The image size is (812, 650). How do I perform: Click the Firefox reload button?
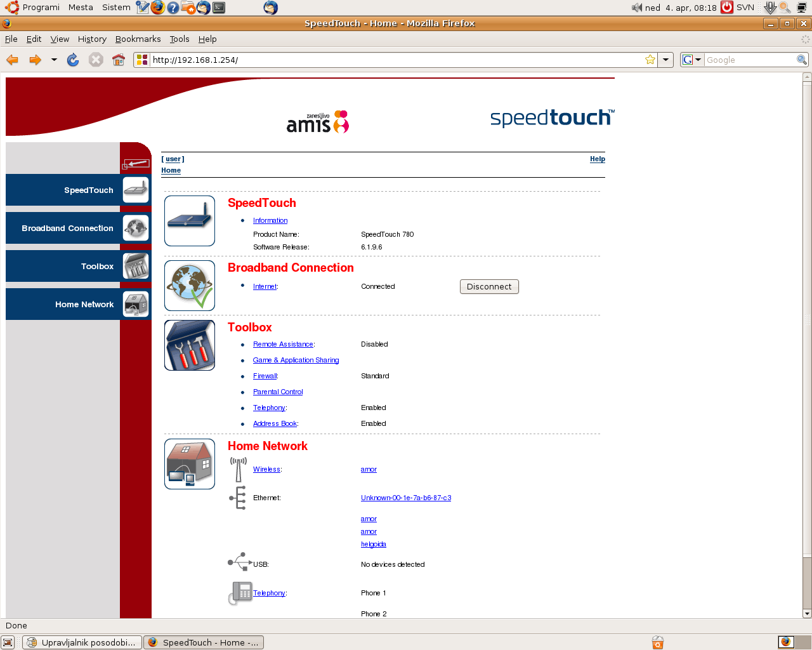[x=73, y=60]
